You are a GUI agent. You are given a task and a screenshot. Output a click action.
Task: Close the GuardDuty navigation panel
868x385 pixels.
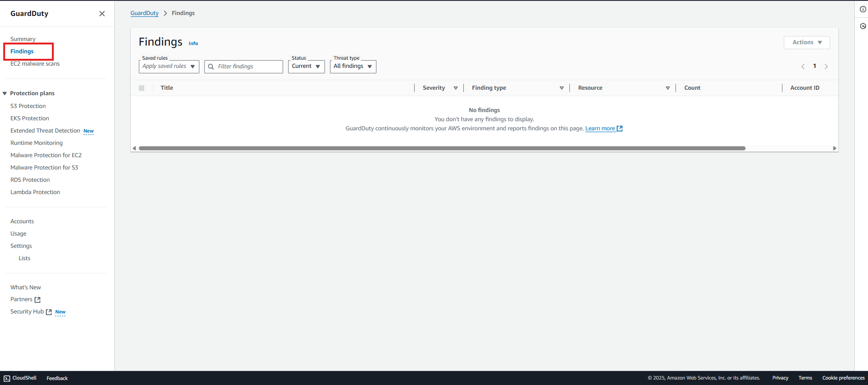pos(102,14)
